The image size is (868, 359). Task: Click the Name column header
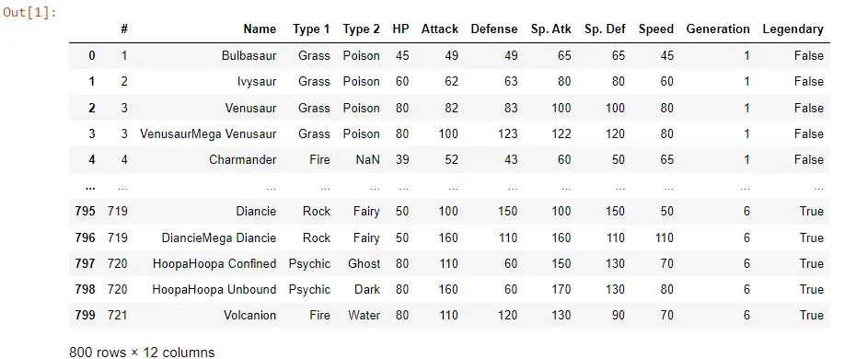point(260,29)
